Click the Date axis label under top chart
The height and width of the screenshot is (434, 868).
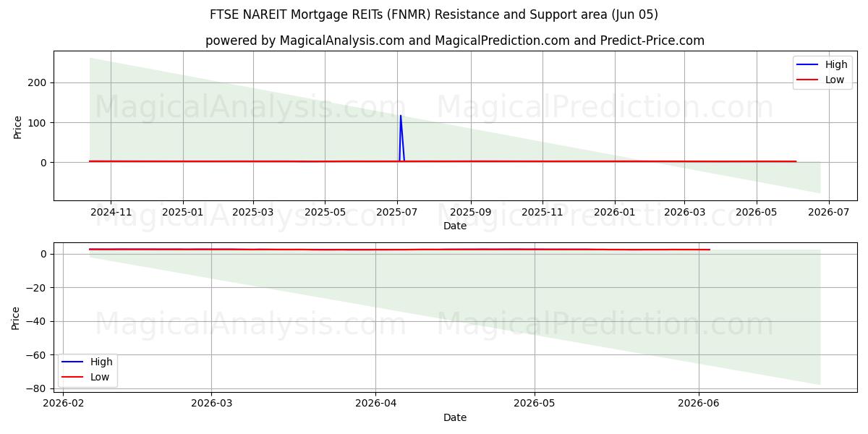455,226
